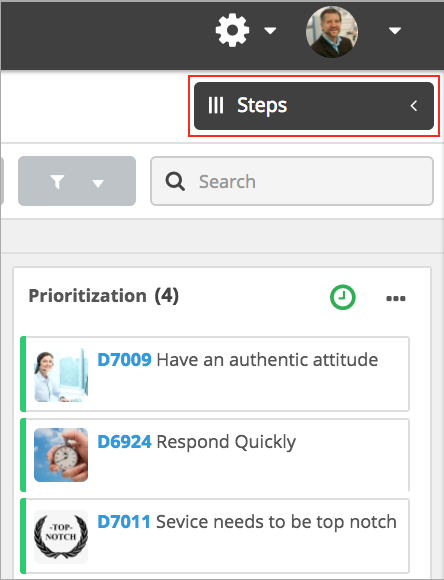
Task: Click the settings gear icon
Action: (x=232, y=30)
